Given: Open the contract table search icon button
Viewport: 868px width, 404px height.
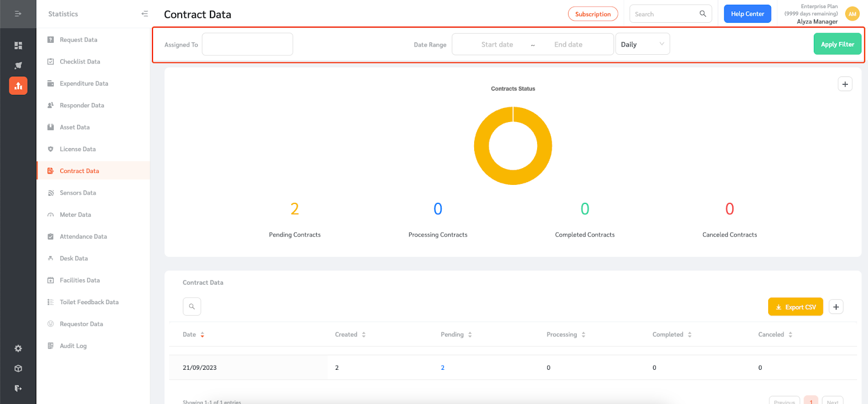Looking at the screenshot, I should (x=192, y=306).
